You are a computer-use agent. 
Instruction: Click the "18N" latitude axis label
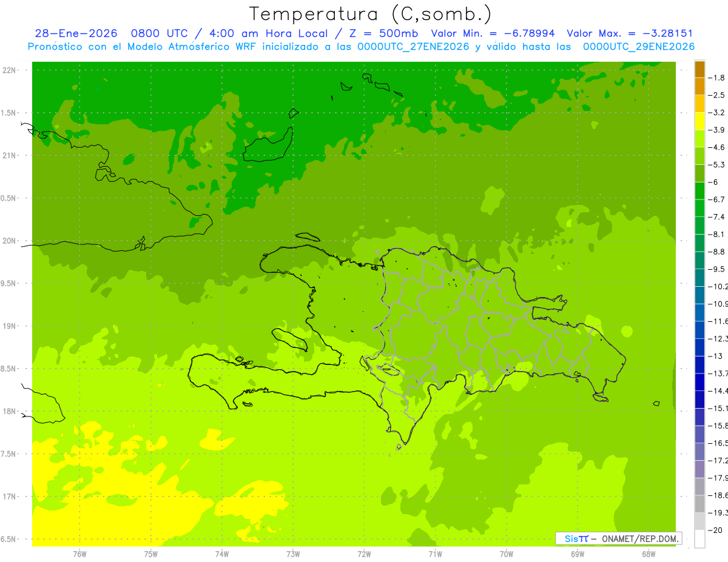10,412
